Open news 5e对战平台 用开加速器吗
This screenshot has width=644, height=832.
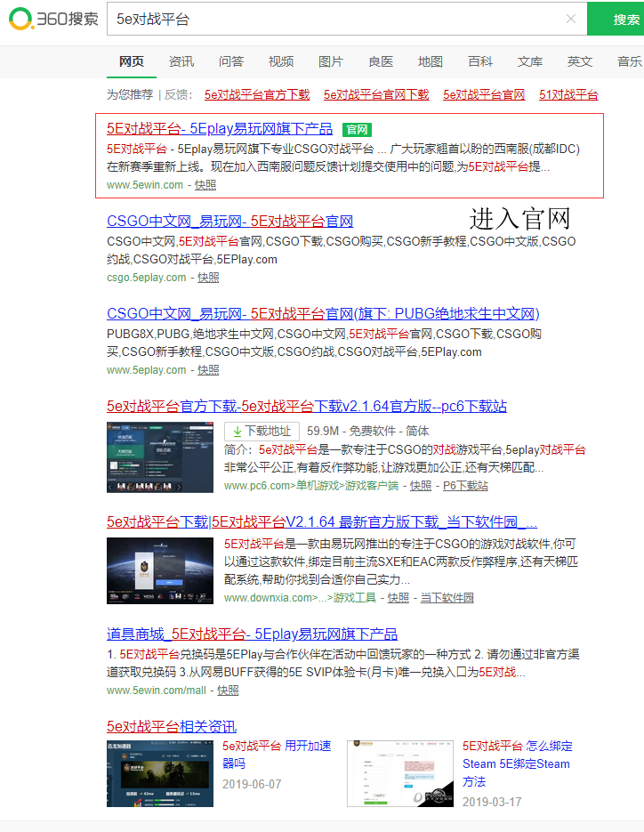click(277, 755)
